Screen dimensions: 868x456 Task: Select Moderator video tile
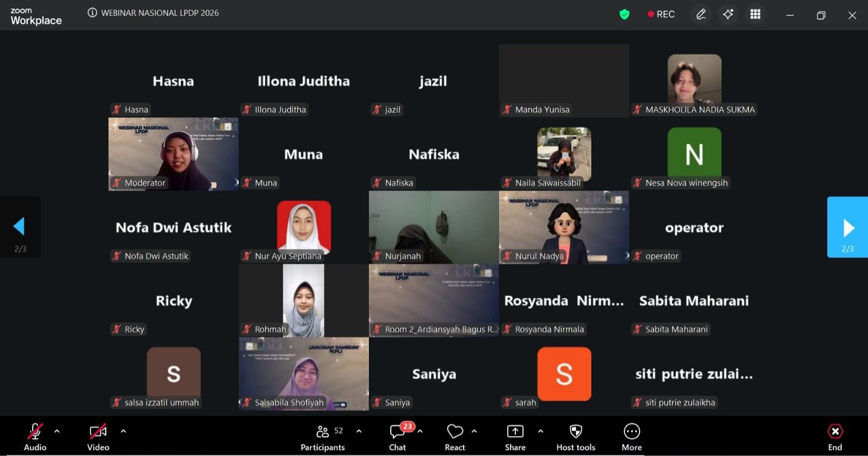click(174, 154)
